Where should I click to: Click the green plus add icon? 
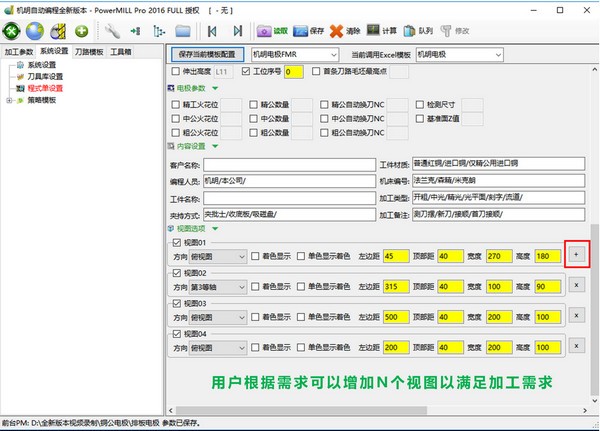[81, 31]
